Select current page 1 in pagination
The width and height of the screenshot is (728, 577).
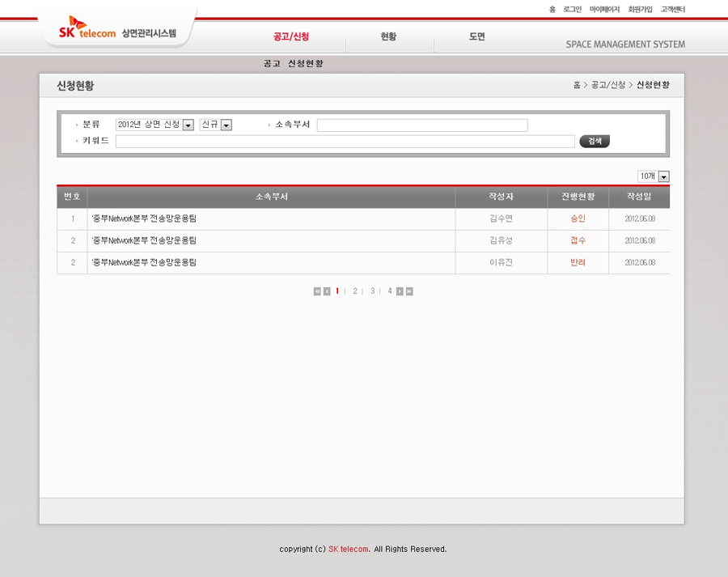pyautogui.click(x=337, y=291)
